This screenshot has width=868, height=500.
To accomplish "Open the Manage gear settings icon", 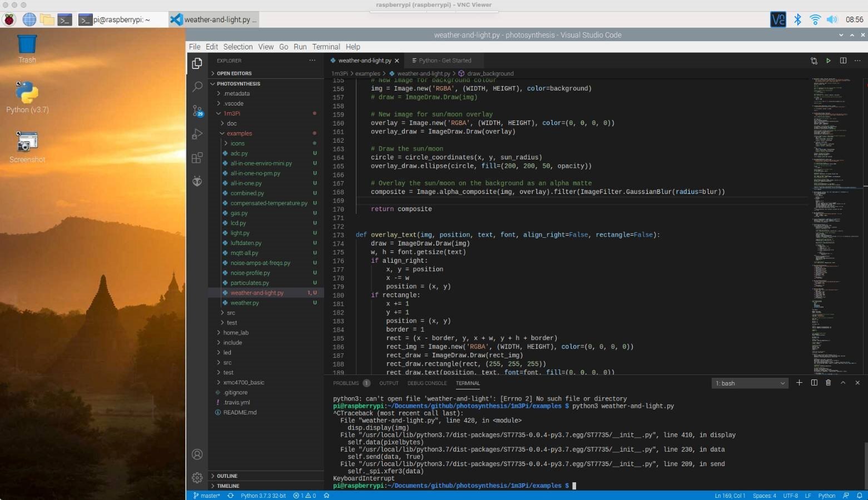I will [x=197, y=477].
